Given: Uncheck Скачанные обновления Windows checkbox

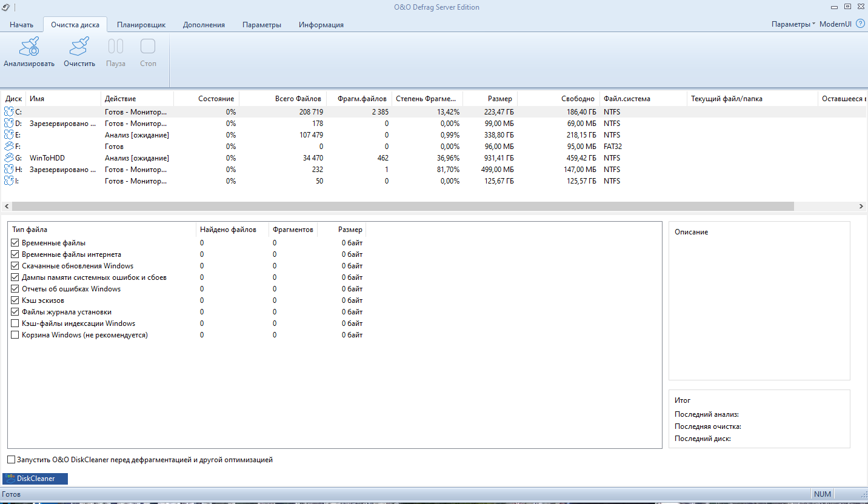Looking at the screenshot, I should tap(15, 266).
